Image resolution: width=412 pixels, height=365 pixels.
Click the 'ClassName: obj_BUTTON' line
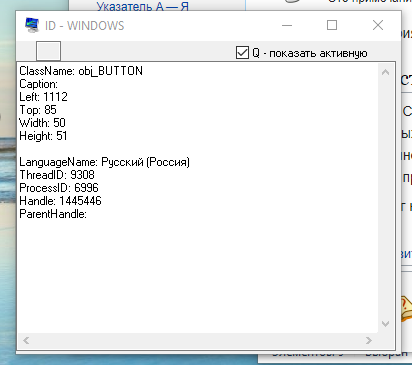(x=81, y=71)
